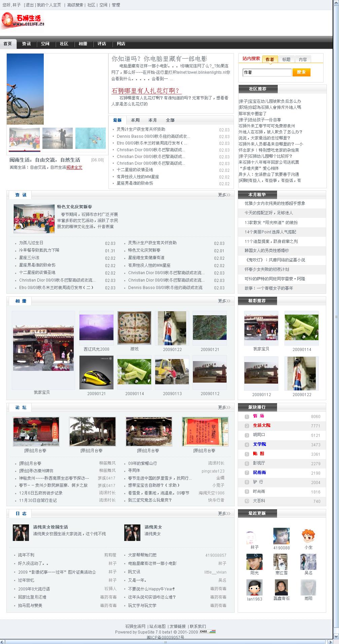Open 《鬼吹灯》：风靡网络的盗墓小说 article
Screen dimensions: 339x644
pyautogui.click(x=275, y=260)
